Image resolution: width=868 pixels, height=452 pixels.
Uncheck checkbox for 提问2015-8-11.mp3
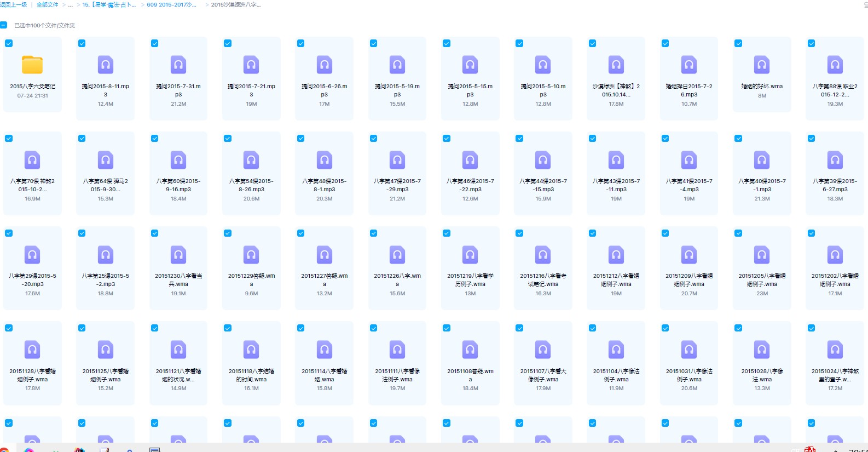coord(82,43)
